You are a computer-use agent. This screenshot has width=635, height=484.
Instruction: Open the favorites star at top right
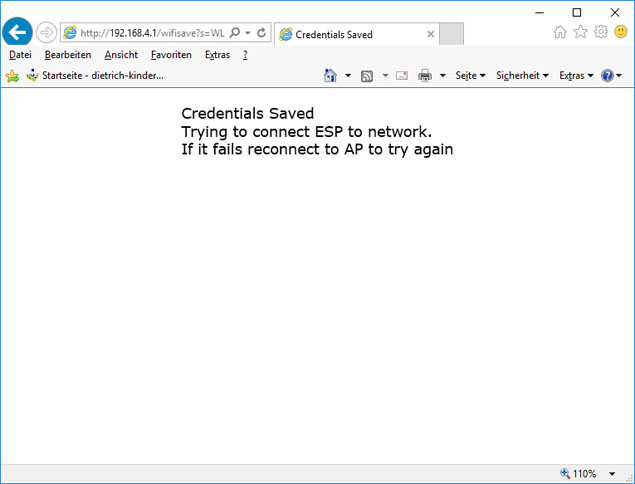pos(580,32)
